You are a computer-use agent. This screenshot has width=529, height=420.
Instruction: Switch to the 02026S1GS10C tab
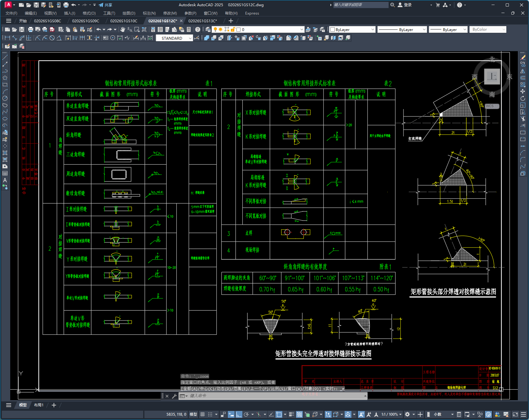coord(124,21)
